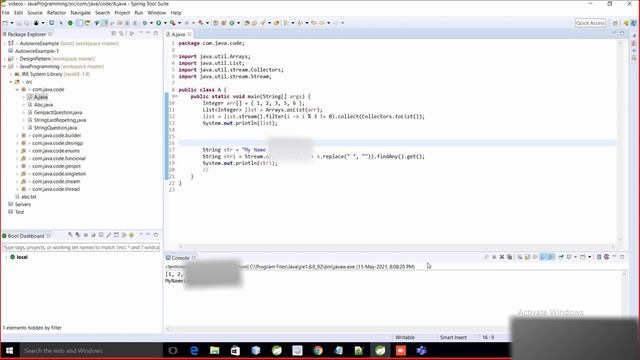The image size is (640, 360).
Task: Expand the AutowireExample project node
Action: tap(4, 43)
